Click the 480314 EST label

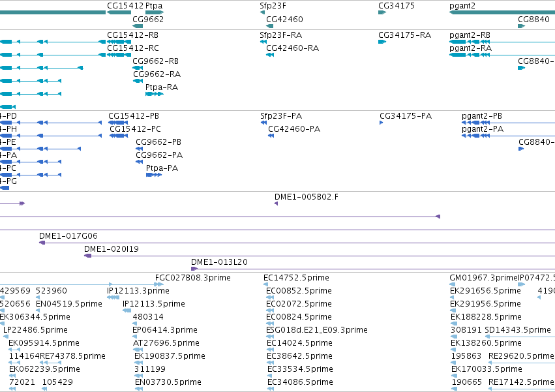(148, 317)
